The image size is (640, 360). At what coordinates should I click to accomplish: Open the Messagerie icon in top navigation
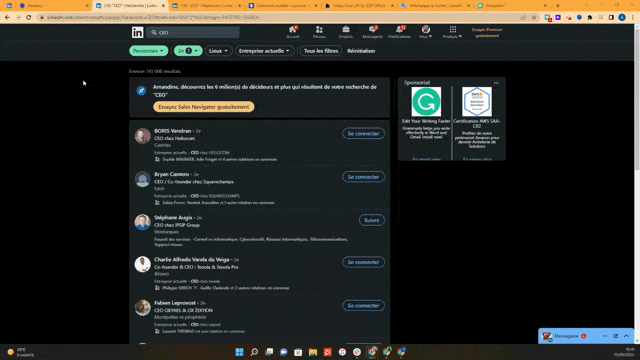click(372, 32)
